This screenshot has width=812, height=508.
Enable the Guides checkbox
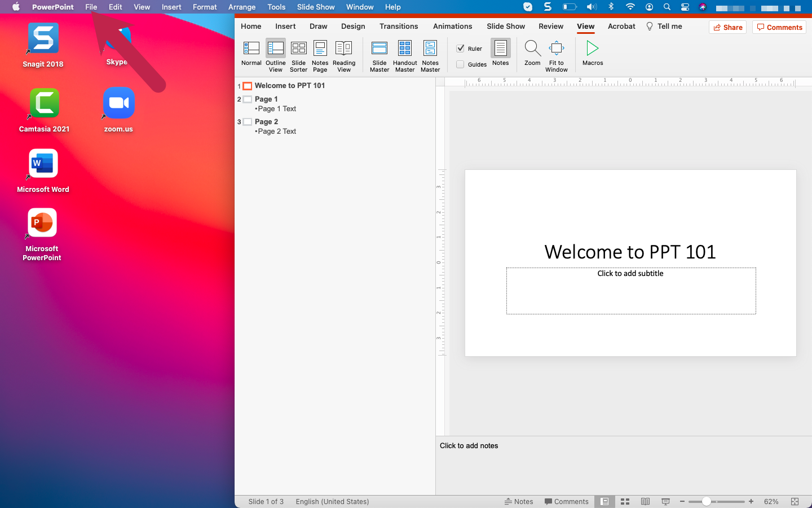point(461,64)
